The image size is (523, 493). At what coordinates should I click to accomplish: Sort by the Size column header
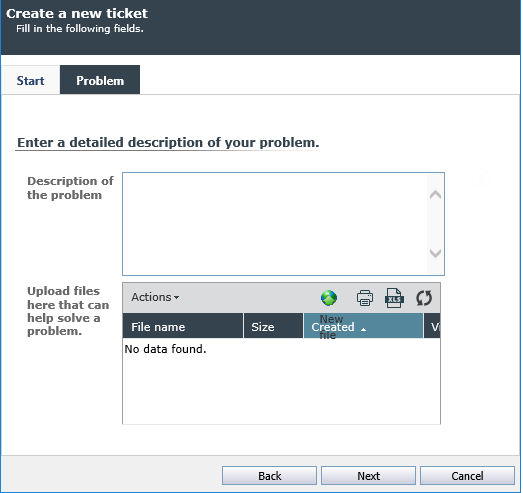click(x=274, y=326)
